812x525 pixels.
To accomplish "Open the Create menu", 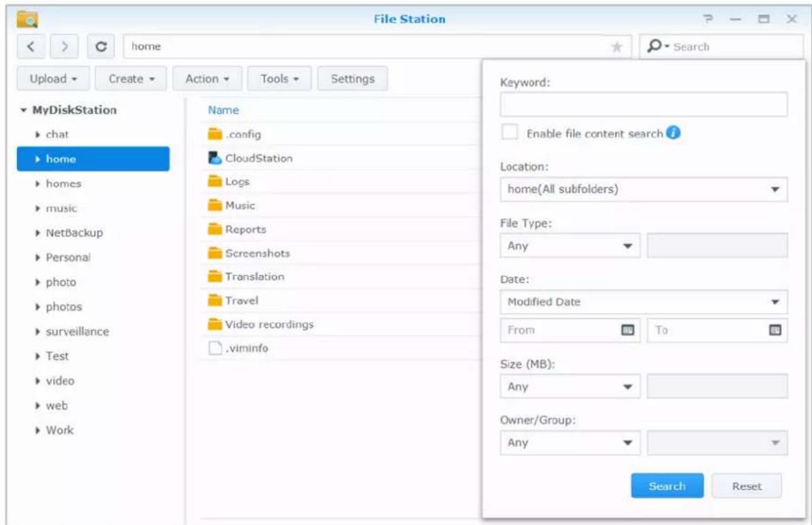I will (131, 79).
